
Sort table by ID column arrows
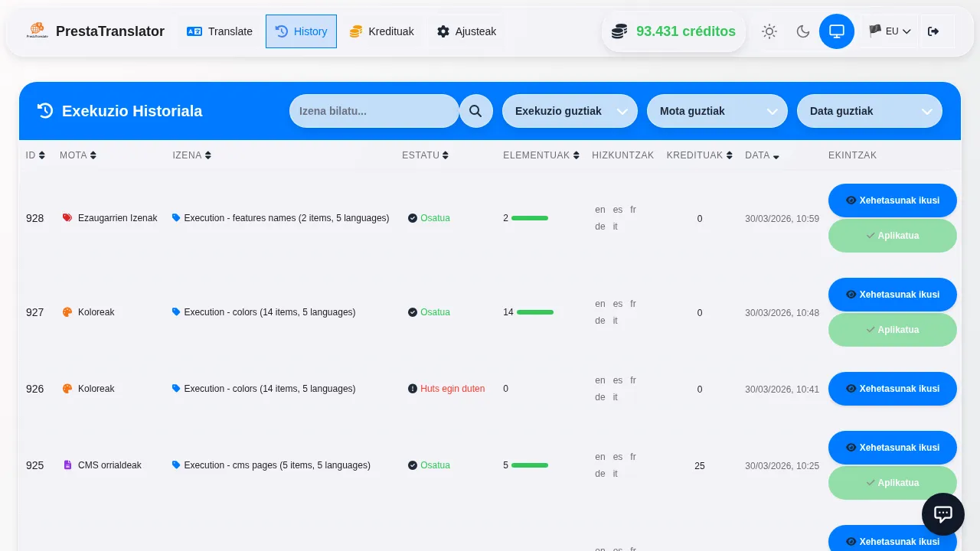[41, 155]
